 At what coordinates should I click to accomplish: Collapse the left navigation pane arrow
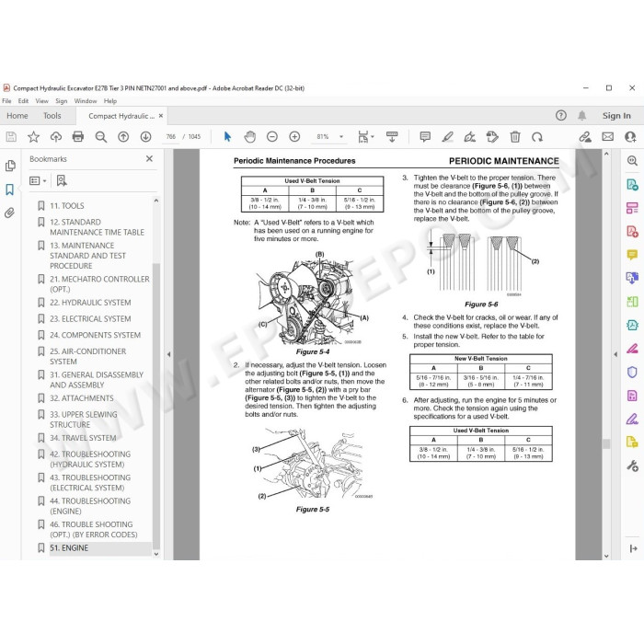click(x=168, y=354)
